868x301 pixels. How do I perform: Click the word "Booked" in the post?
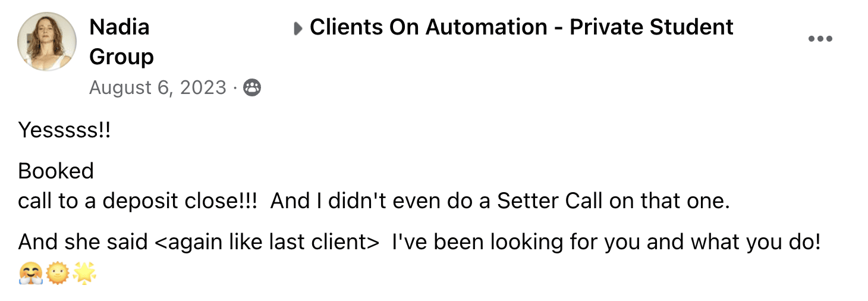(x=56, y=171)
